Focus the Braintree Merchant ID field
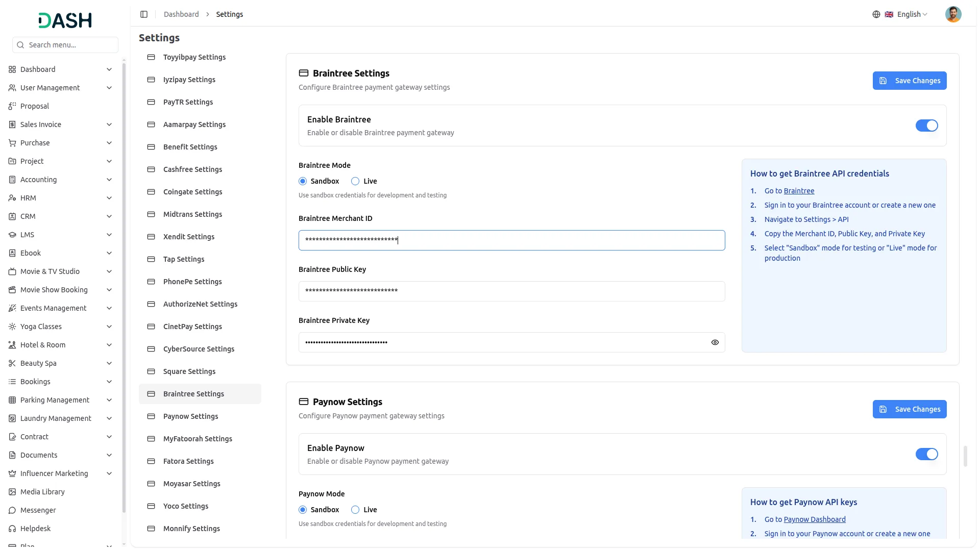The height and width of the screenshot is (551, 980). (x=511, y=240)
